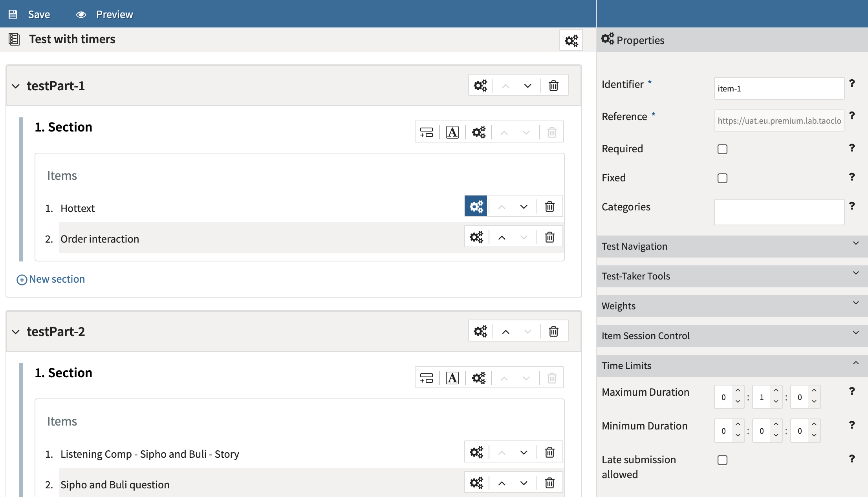Enable the Required checkbox

722,149
